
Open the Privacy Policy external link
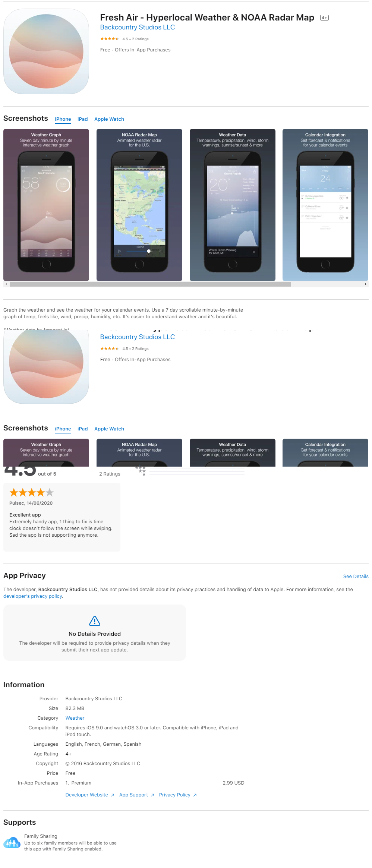pos(178,795)
